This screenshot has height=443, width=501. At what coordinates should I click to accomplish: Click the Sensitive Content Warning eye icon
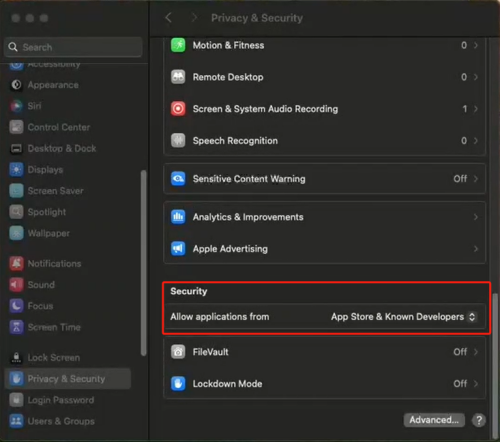pos(178,179)
